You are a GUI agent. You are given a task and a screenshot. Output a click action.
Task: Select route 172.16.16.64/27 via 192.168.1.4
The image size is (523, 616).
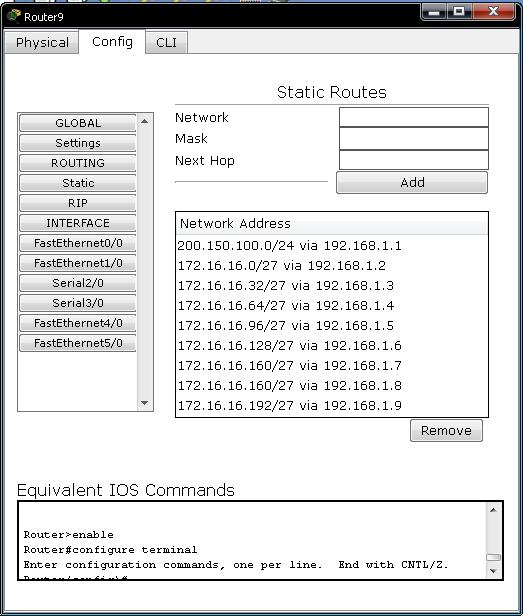tap(332, 306)
